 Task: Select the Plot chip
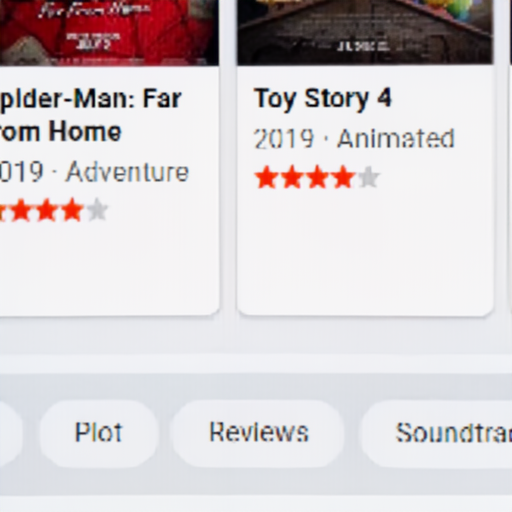point(98,433)
